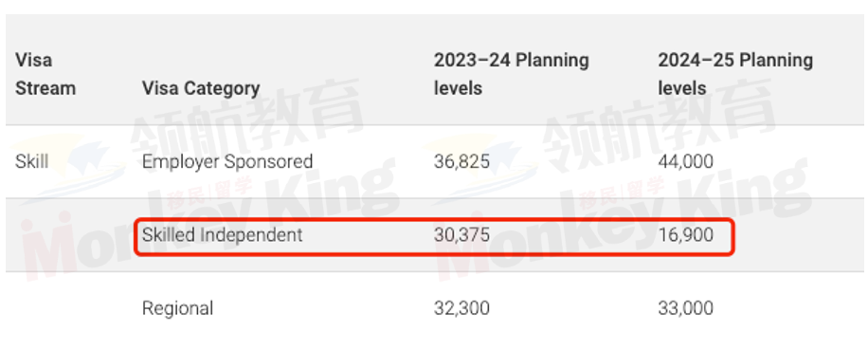Select the 30,375 value cell
Screen dimensions: 868x349
[x=461, y=235]
